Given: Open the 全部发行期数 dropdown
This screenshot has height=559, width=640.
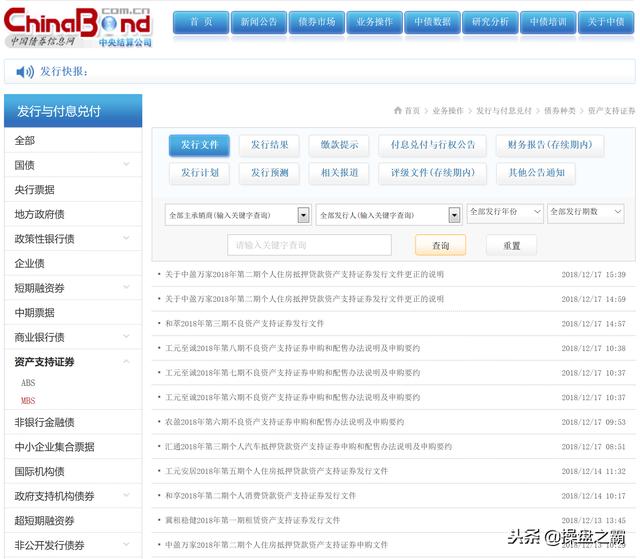Looking at the screenshot, I should tap(586, 212).
